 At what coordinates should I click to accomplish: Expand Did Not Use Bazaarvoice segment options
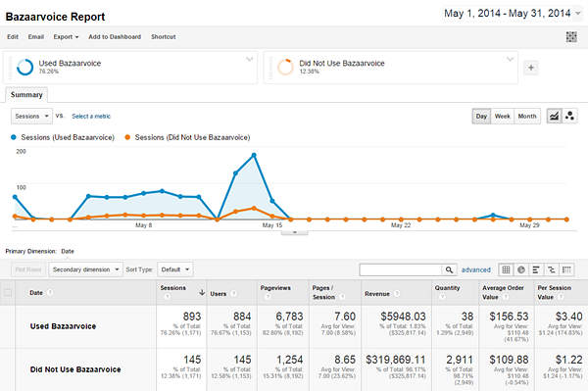pos(510,59)
